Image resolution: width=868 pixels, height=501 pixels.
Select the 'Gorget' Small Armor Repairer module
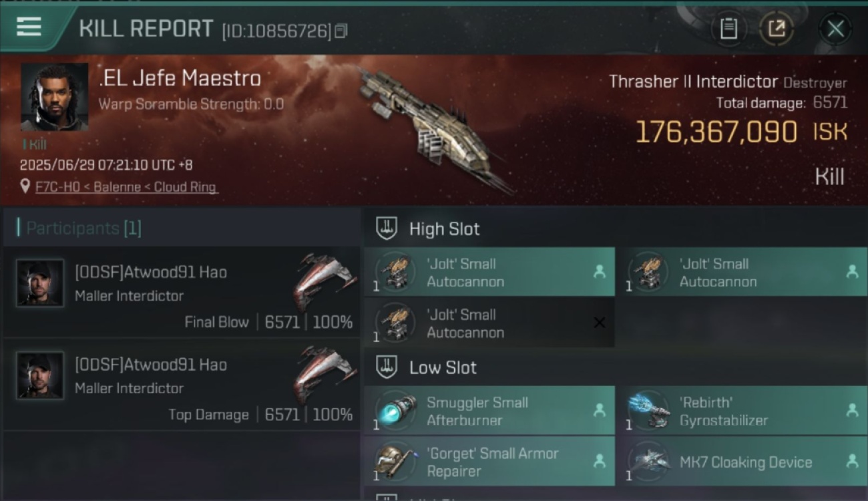[489, 462]
